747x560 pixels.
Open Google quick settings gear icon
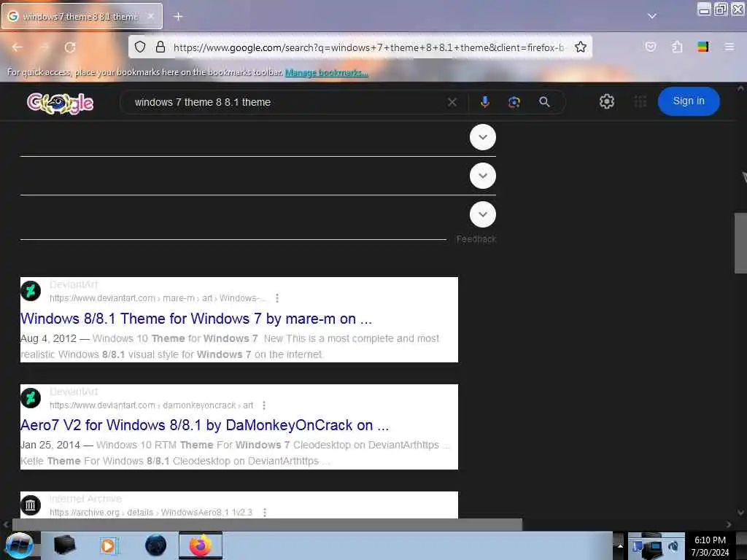coord(606,101)
